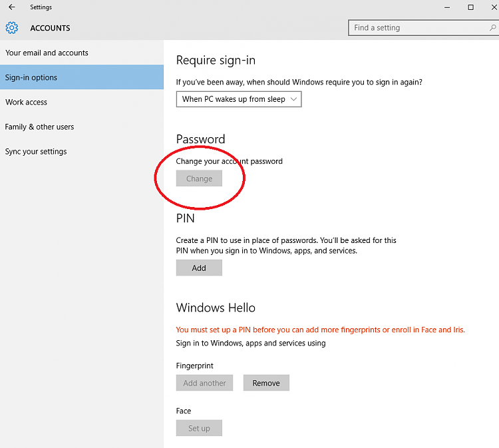Click the ACCOUNTS header title

point(50,28)
